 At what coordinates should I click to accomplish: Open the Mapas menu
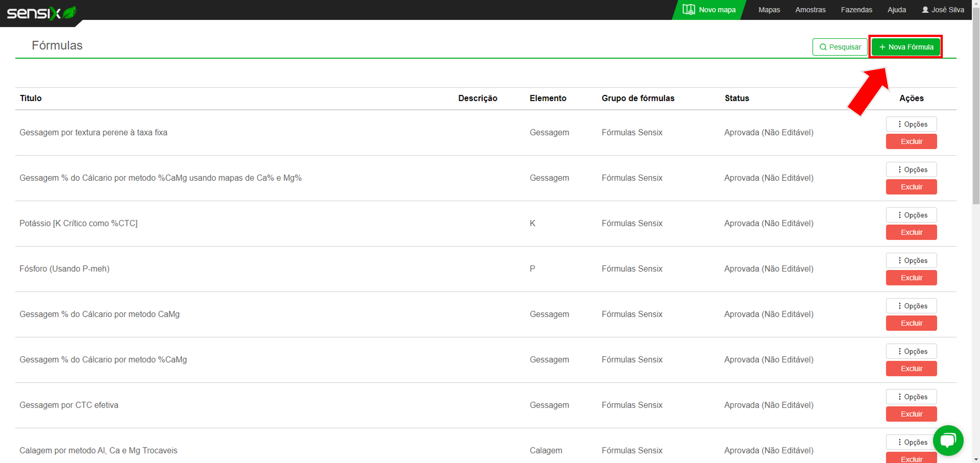(x=769, y=10)
